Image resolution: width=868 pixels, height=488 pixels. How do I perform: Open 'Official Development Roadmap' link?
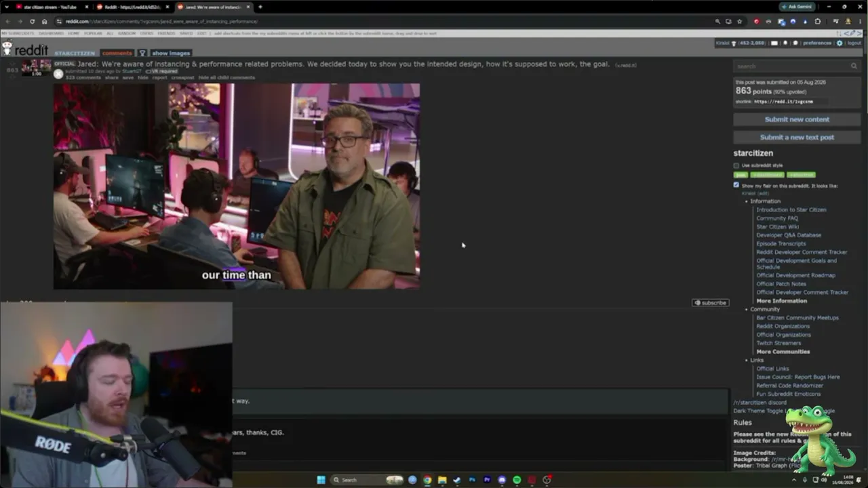(796, 275)
